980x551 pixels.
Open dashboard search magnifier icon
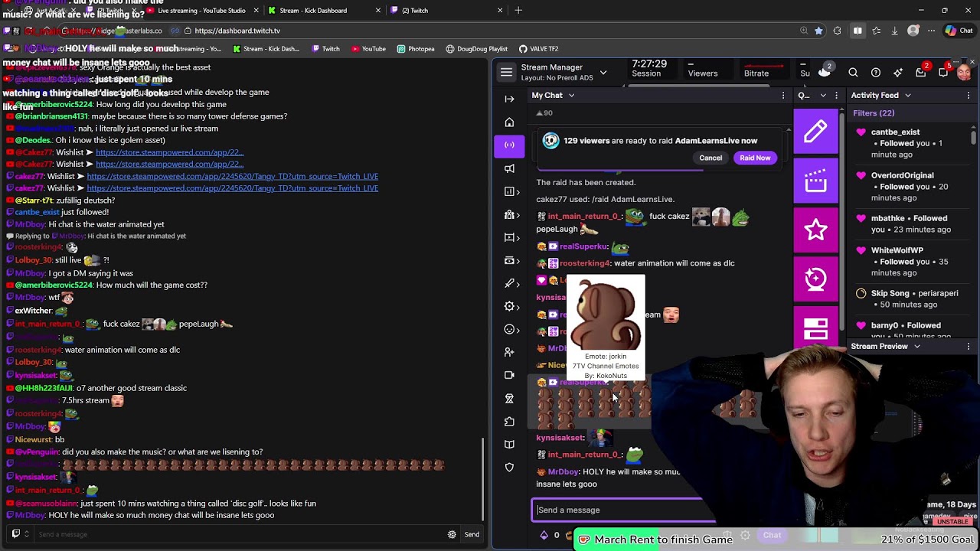click(853, 73)
